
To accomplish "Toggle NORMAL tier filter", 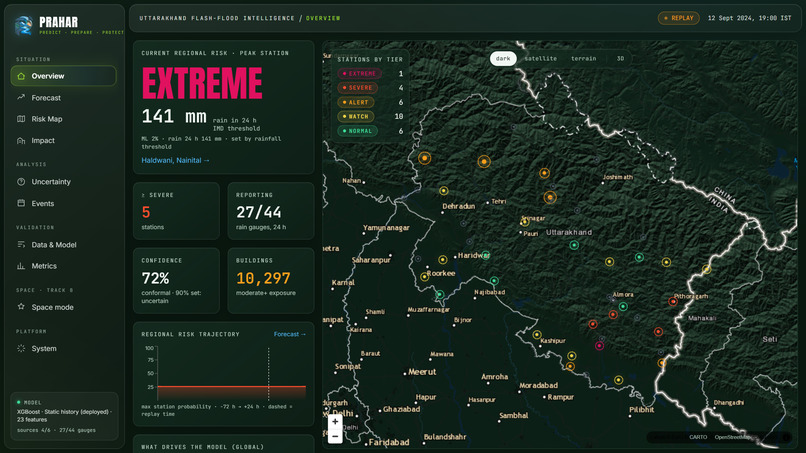I will pyautogui.click(x=358, y=131).
